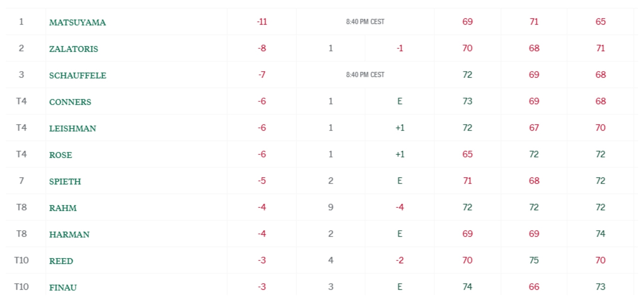Viewport: 644px width, 301px height.
Task: Select the Rose player link
Action: click(60, 155)
